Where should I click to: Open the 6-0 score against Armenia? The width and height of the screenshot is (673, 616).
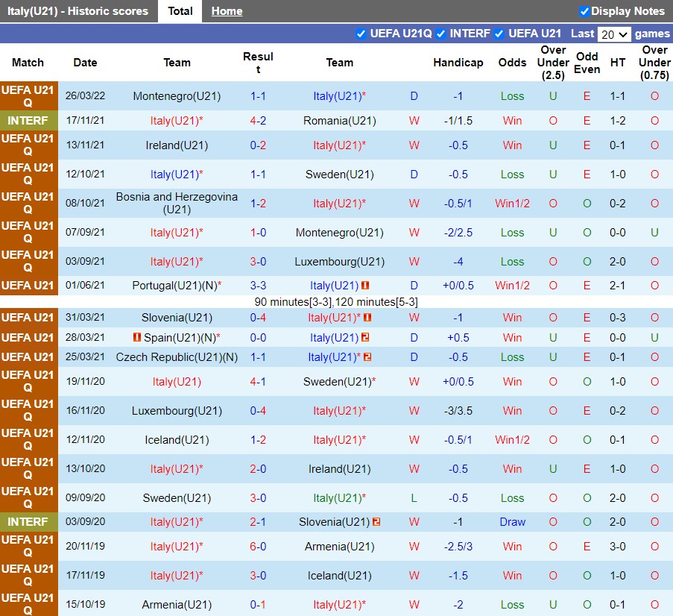click(258, 547)
